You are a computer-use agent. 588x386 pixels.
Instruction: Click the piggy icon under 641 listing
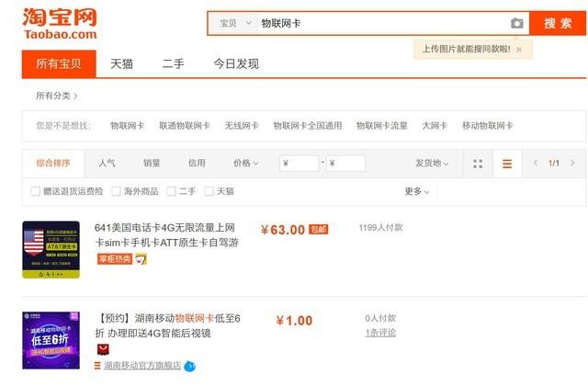pyautogui.click(x=141, y=259)
